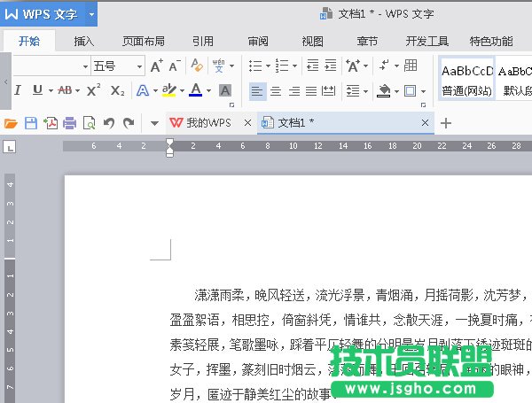Screen dimensions: 532x403
Task: Switch to the 插入 ribbon tab
Action: click(x=84, y=41)
